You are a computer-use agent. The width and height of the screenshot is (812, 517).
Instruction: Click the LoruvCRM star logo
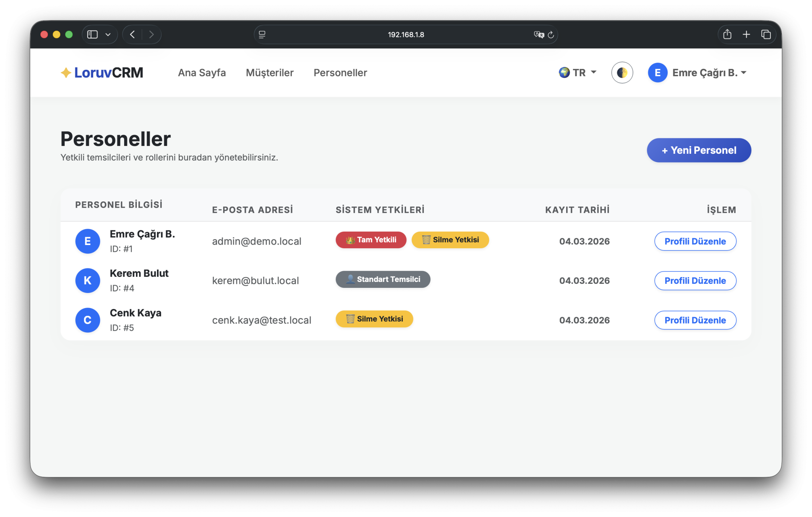pos(66,73)
